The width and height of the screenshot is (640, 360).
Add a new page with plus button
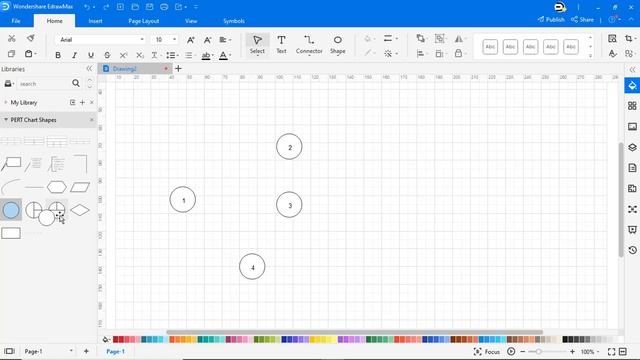[86, 351]
